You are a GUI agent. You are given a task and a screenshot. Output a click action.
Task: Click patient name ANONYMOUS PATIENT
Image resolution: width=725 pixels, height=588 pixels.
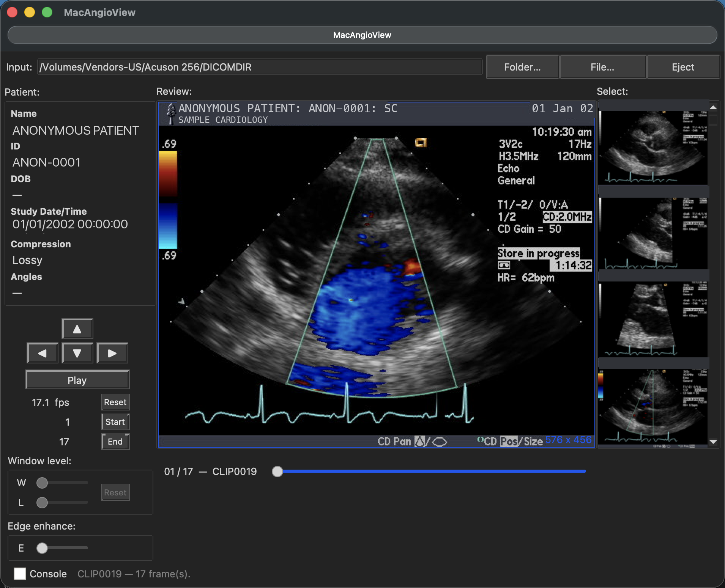click(76, 130)
